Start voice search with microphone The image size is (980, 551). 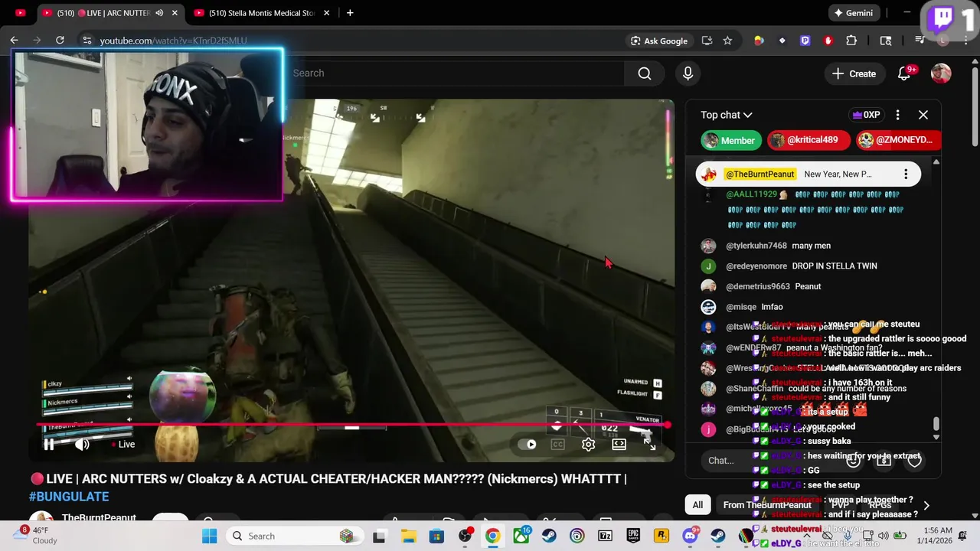click(x=688, y=73)
